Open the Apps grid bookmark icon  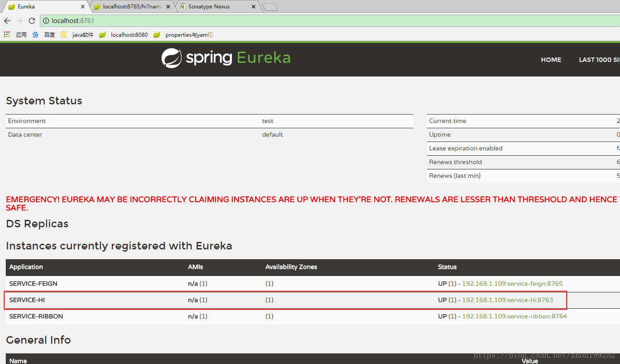(x=7, y=34)
